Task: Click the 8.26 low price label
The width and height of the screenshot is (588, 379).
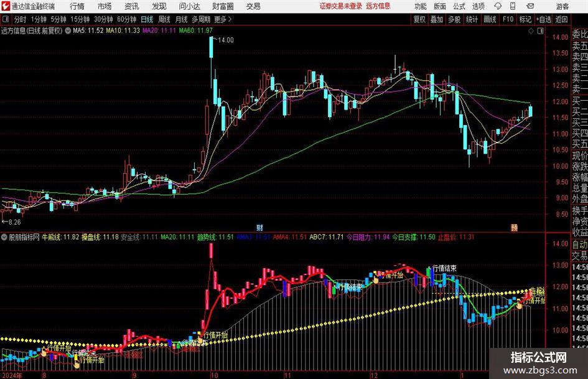Action: coord(14,222)
